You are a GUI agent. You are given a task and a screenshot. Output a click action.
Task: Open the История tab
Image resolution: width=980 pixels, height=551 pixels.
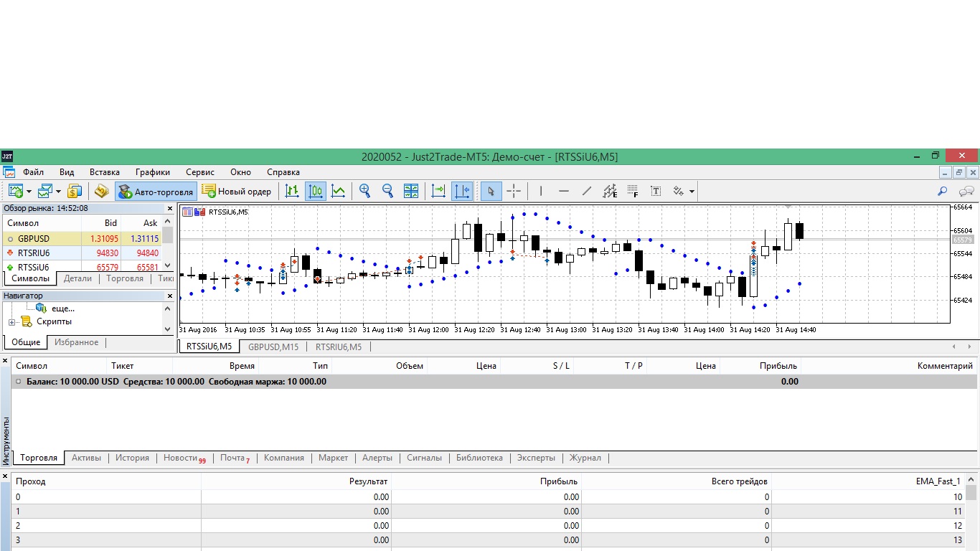133,458
